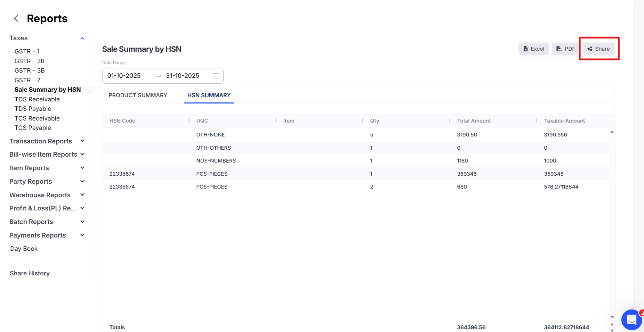Sort by the Qty column header
Screen dimensions: 644x332
[375, 121]
